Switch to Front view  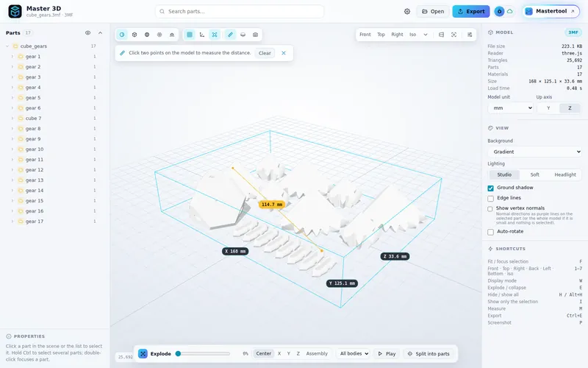click(365, 35)
